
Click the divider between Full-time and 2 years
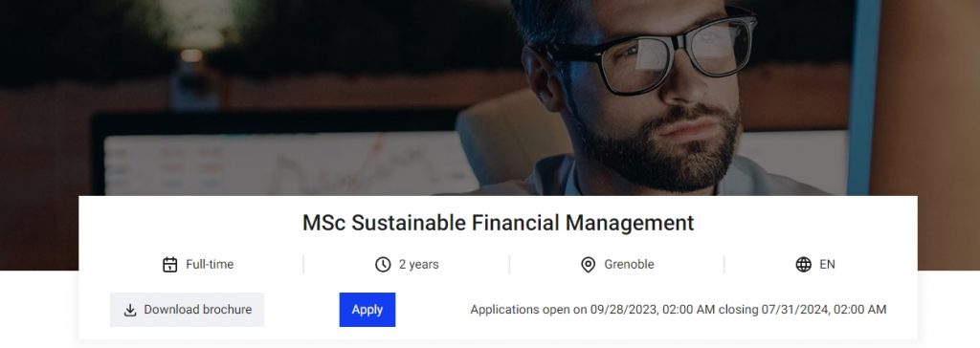point(303,265)
